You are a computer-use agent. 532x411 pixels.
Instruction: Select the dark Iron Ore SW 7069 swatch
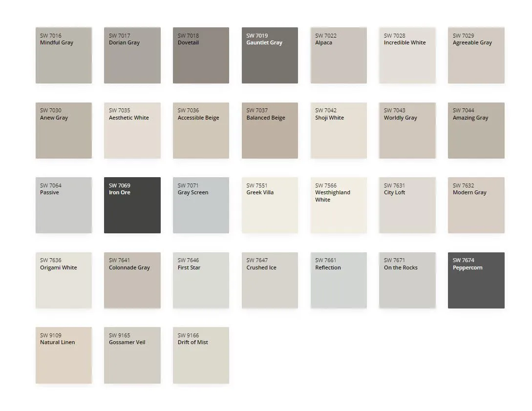132,205
